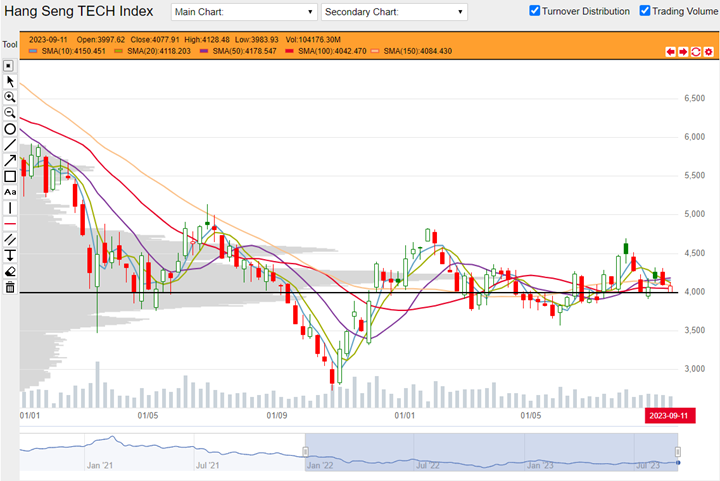
Task: Click the Close:4077.91 value in header
Action: 155,39
